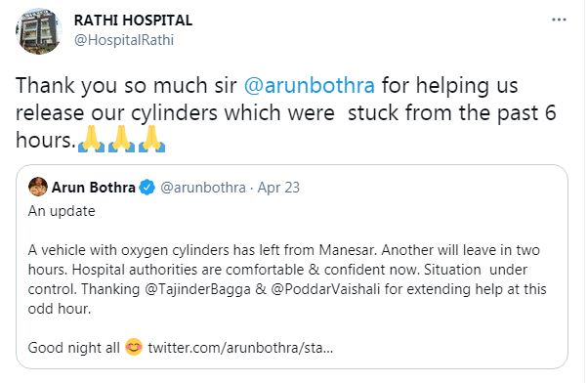Open the RATHI HOSPITAL display name link

coord(133,21)
